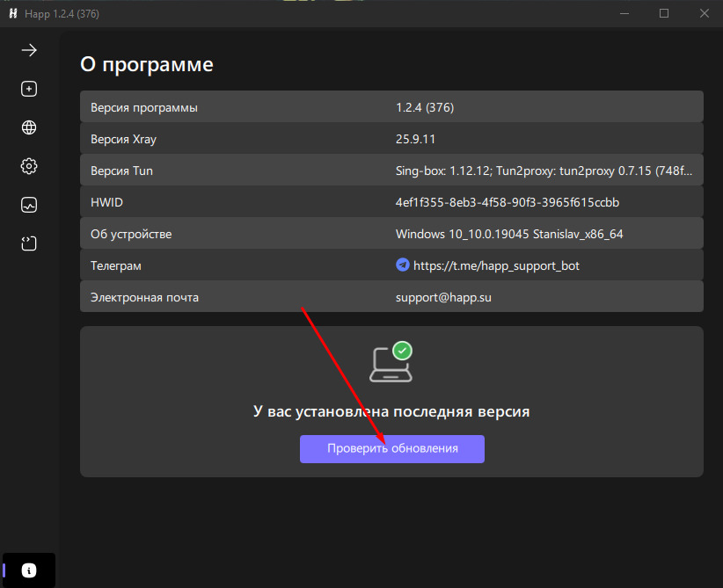
Task: Click the Версия программы label
Action: click(144, 108)
